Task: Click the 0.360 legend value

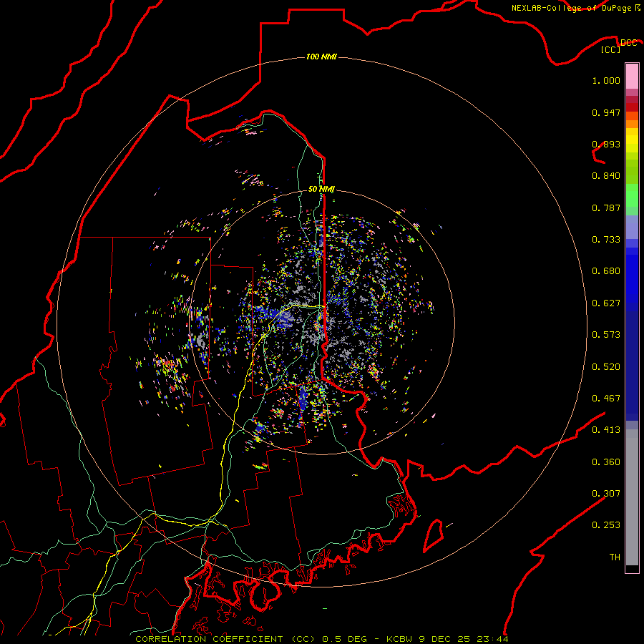Action: coord(606,462)
